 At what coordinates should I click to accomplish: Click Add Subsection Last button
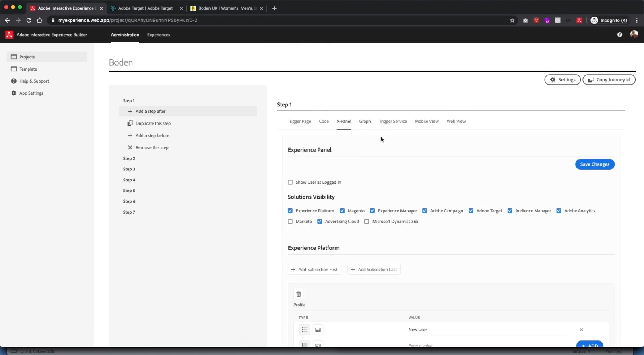point(374,270)
